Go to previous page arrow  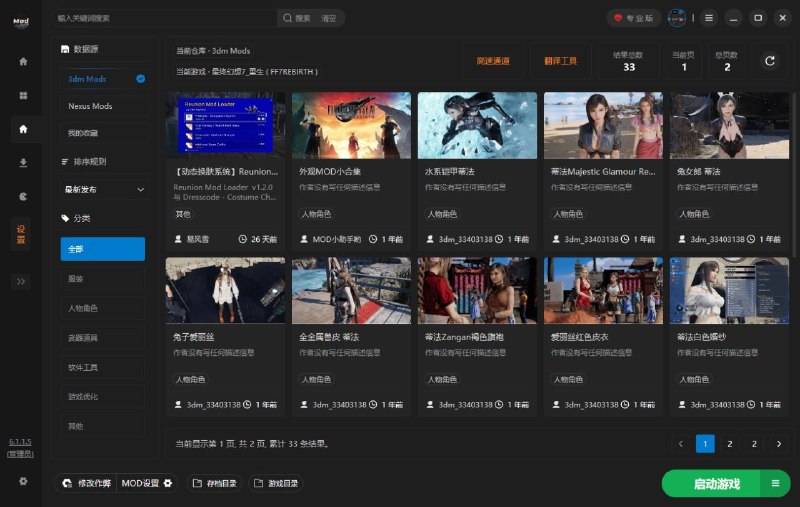pos(681,444)
